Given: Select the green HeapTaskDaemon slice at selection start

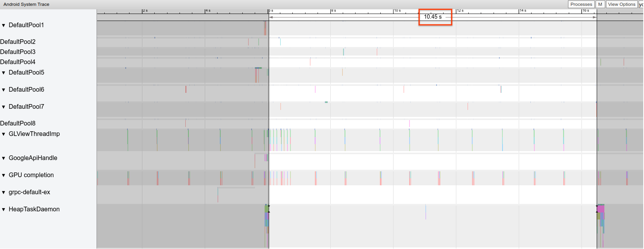Looking at the screenshot, I should pyautogui.click(x=266, y=209).
